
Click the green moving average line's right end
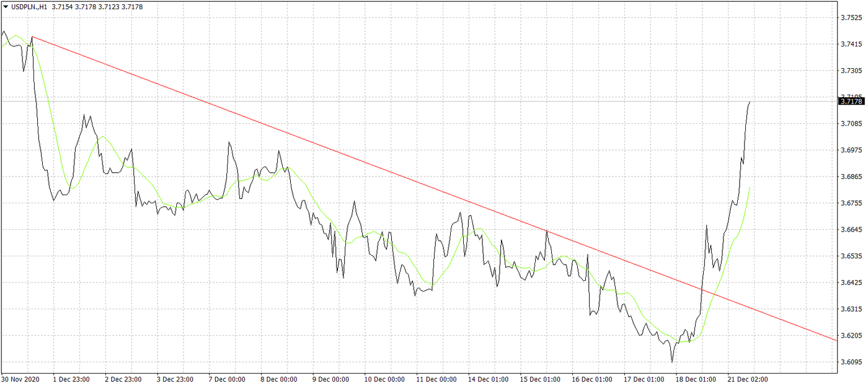click(750, 187)
